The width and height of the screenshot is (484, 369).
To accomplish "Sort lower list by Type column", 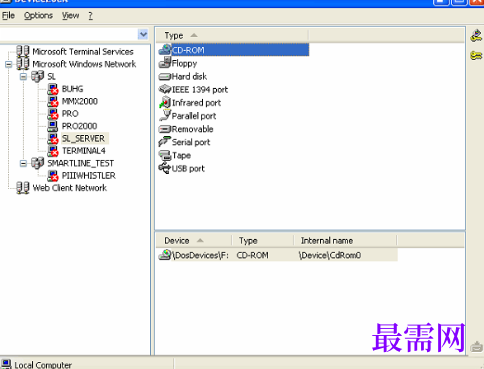I will [263, 240].
